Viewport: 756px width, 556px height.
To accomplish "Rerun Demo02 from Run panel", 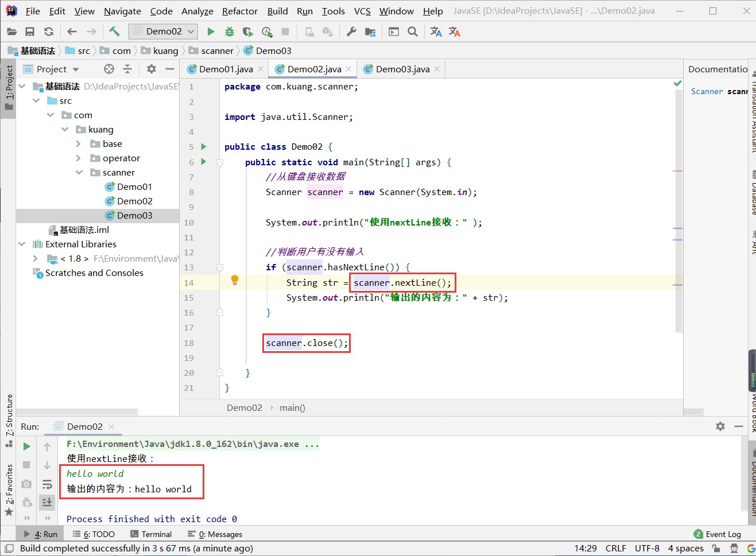I will coord(26,446).
